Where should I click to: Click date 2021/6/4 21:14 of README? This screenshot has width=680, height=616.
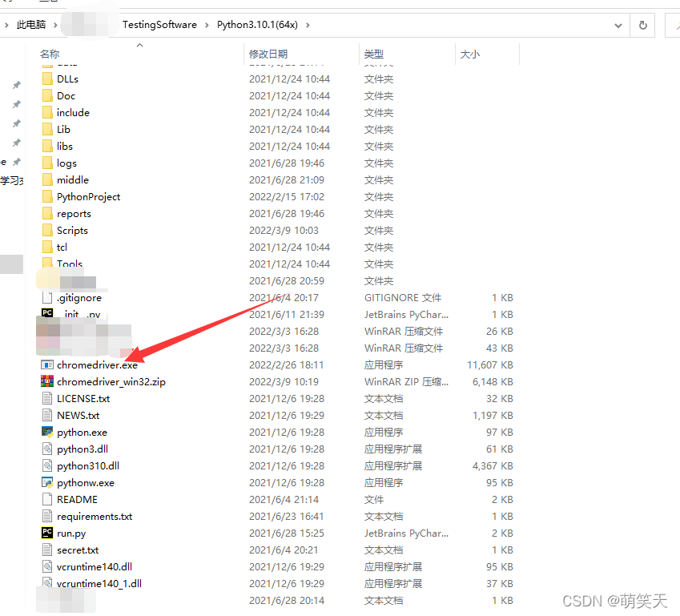(284, 500)
